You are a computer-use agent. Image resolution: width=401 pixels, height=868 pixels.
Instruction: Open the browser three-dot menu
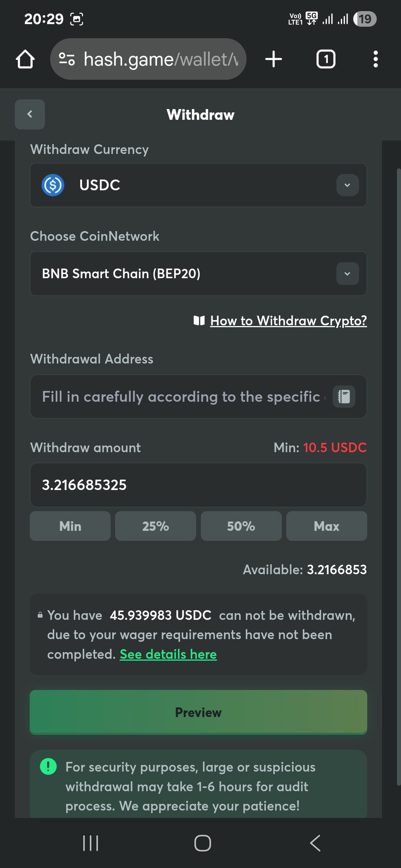(375, 59)
